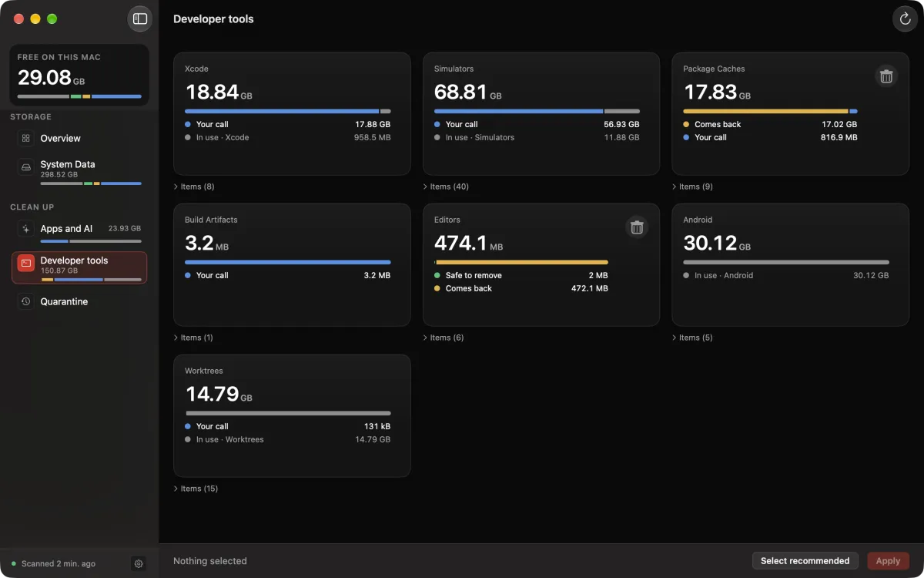Click "In use · Android" row label
The height and width of the screenshot is (578, 924).
724,275
